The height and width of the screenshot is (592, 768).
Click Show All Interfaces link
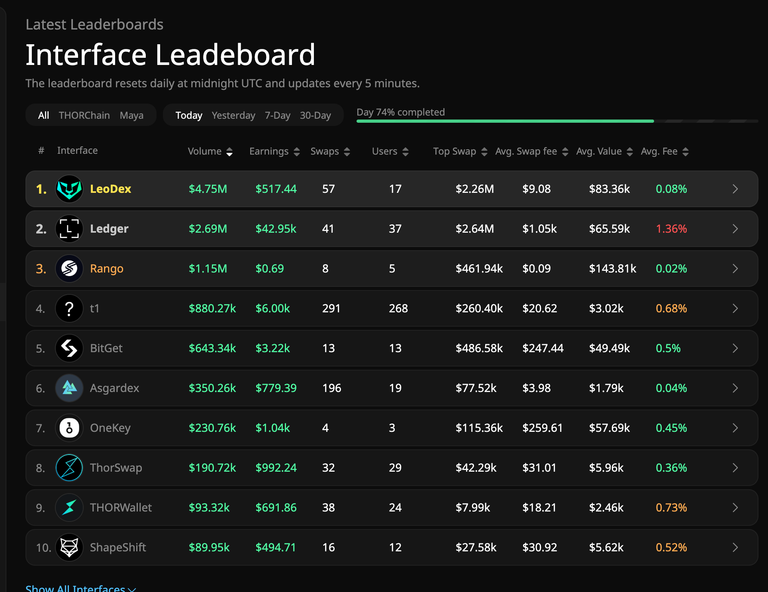point(81,588)
